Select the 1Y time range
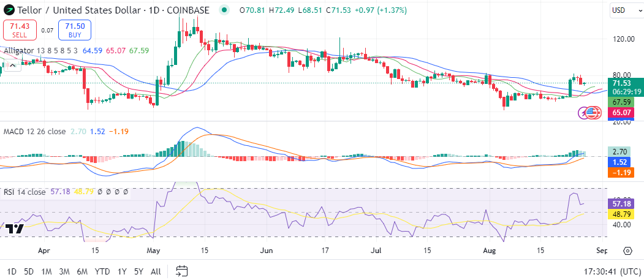This screenshot has width=644, height=280. [122, 271]
